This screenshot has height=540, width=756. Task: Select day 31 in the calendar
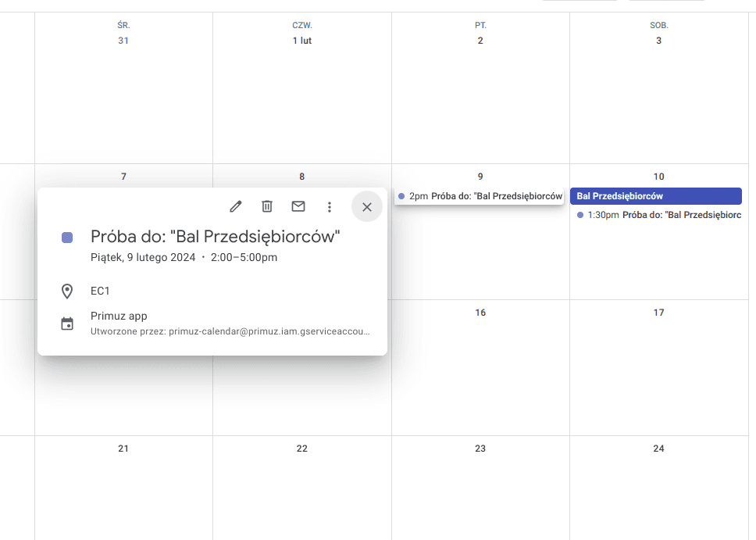123,41
